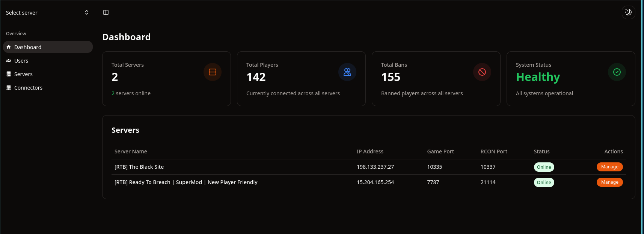The image size is (644, 234).
Task: Click Online status badge for Black Site
Action: (x=544, y=167)
